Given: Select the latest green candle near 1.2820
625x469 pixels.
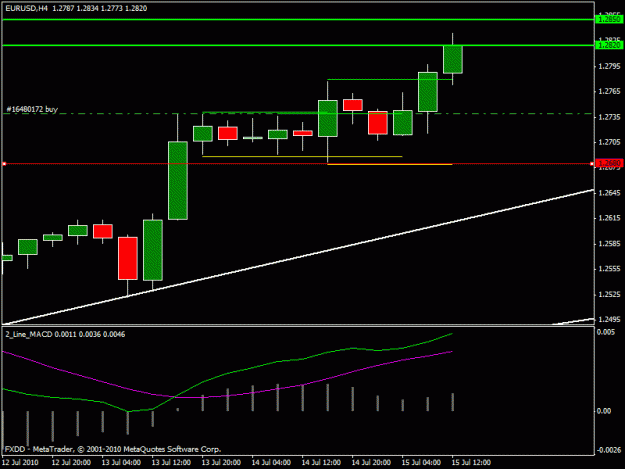Looking at the screenshot, I should click(453, 59).
